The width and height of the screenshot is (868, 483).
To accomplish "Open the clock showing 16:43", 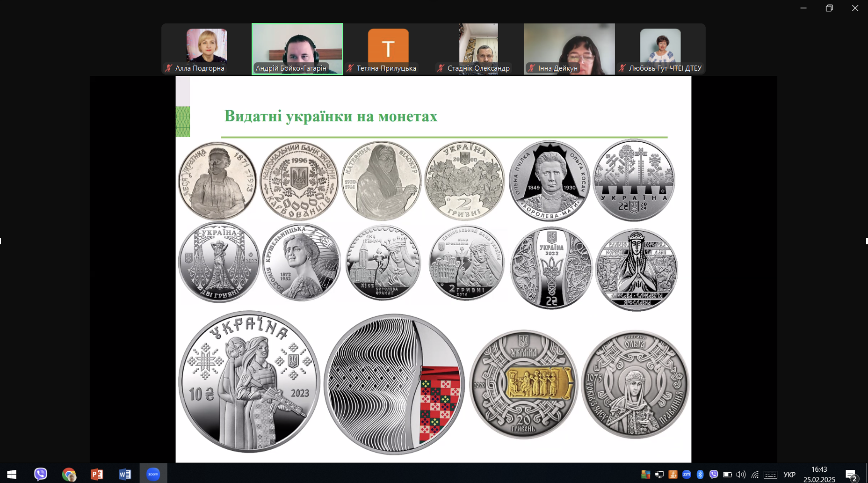I will pyautogui.click(x=819, y=474).
